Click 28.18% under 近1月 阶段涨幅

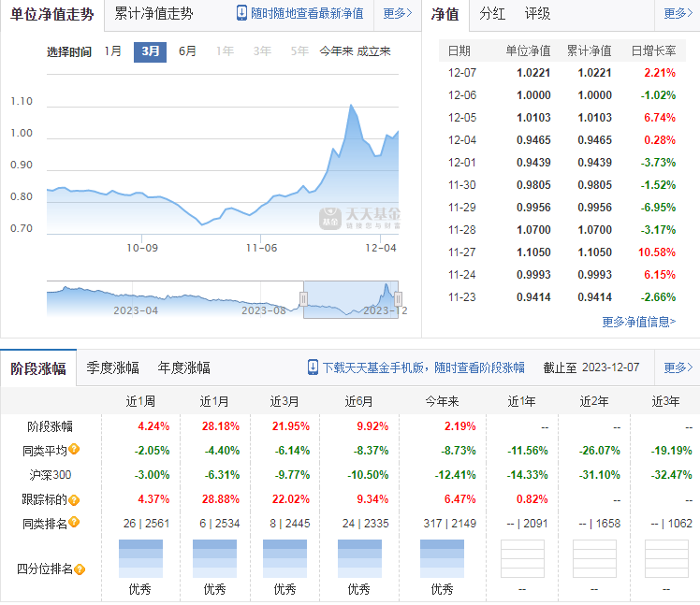221,426
